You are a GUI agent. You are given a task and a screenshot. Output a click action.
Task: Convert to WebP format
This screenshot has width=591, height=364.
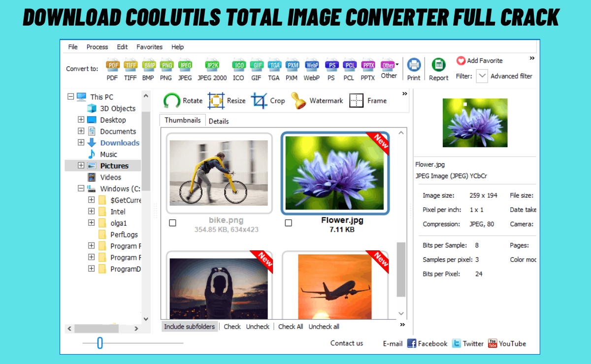312,70
